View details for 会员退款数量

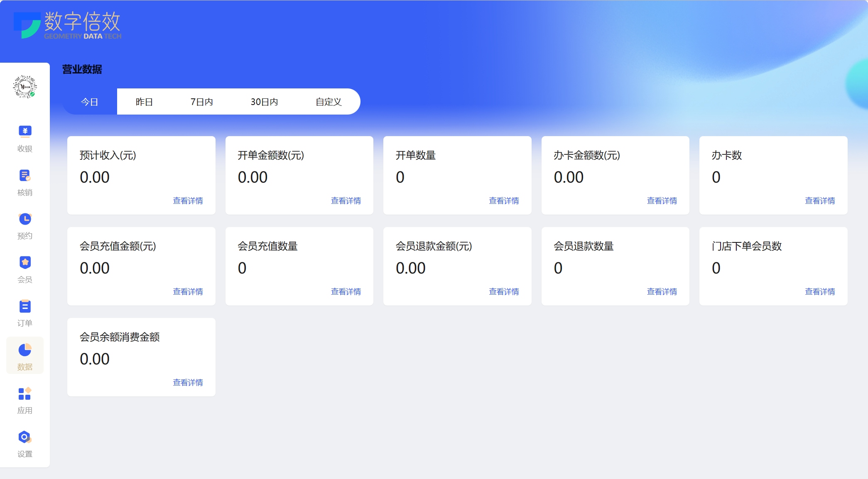coord(662,292)
